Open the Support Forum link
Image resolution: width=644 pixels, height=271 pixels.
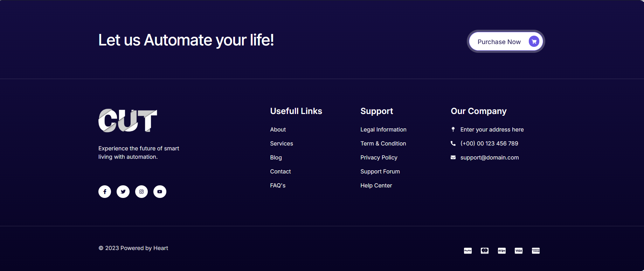point(380,172)
